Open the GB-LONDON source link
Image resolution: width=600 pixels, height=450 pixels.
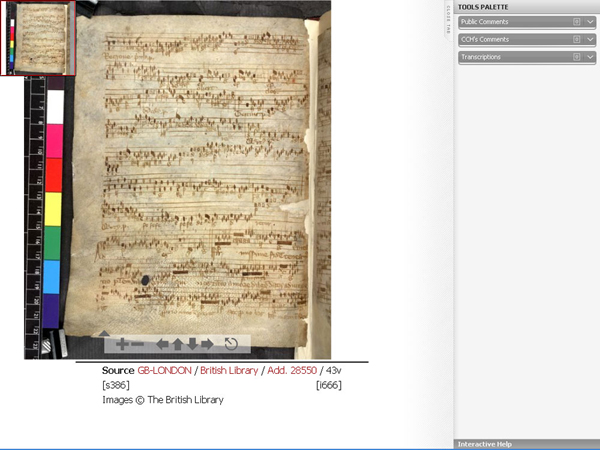tap(164, 370)
